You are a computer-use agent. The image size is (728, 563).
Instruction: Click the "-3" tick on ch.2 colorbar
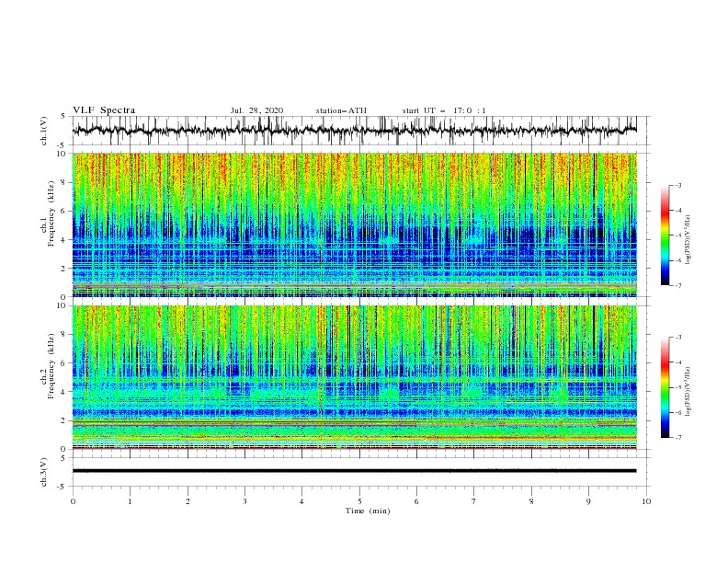677,338
